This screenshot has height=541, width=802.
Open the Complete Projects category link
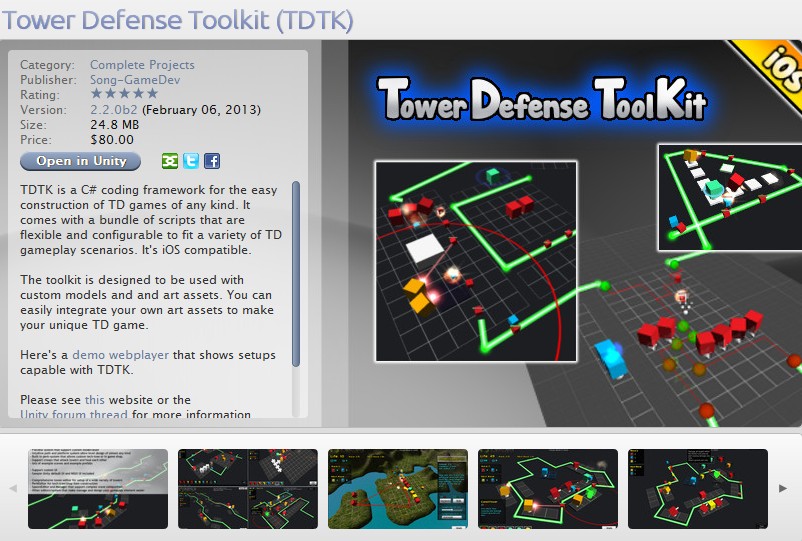[142, 65]
